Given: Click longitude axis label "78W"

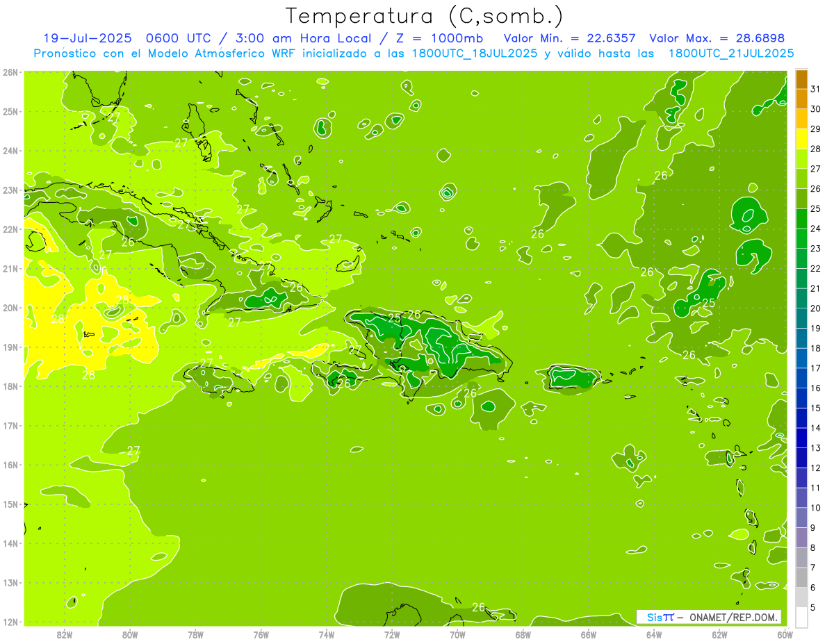Looking at the screenshot, I should pos(195,634).
